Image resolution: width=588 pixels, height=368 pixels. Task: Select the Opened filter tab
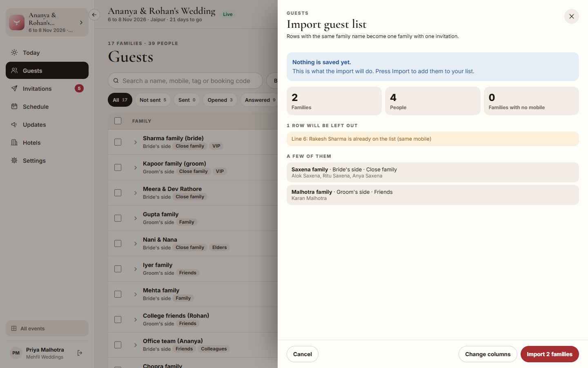[220, 100]
